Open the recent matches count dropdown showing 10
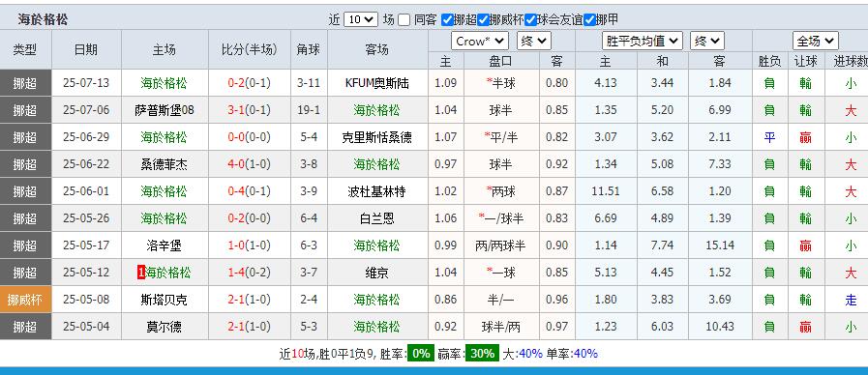This screenshot has width=868, height=375. [x=360, y=20]
